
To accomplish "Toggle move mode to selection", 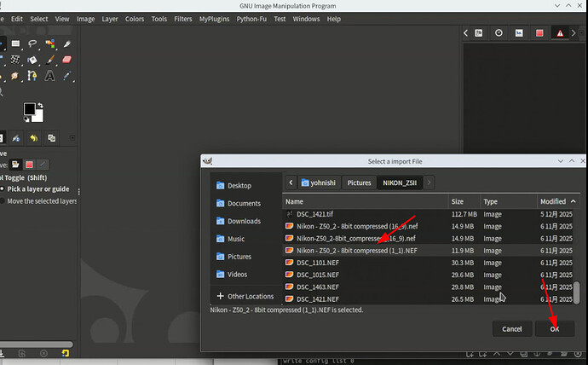I will pyautogui.click(x=29, y=165).
